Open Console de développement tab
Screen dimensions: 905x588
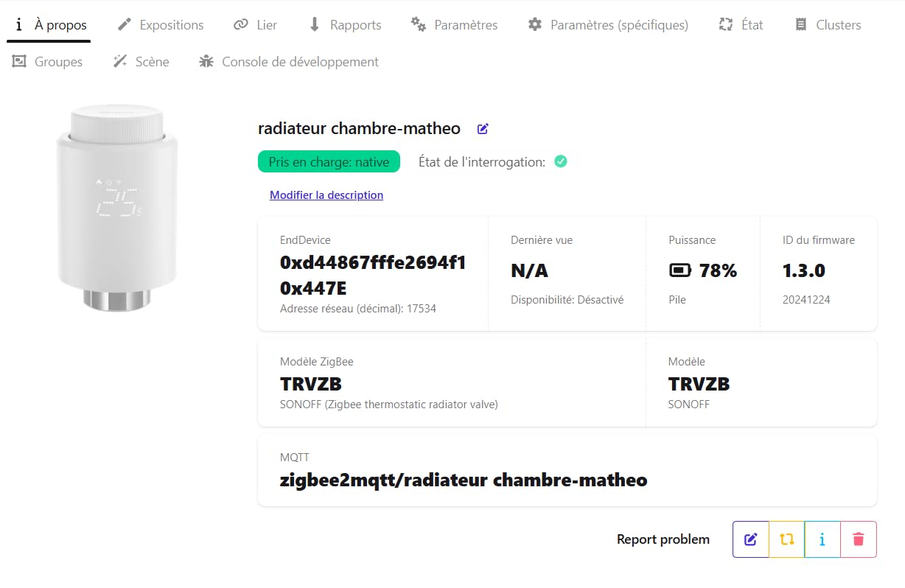pyautogui.click(x=289, y=62)
